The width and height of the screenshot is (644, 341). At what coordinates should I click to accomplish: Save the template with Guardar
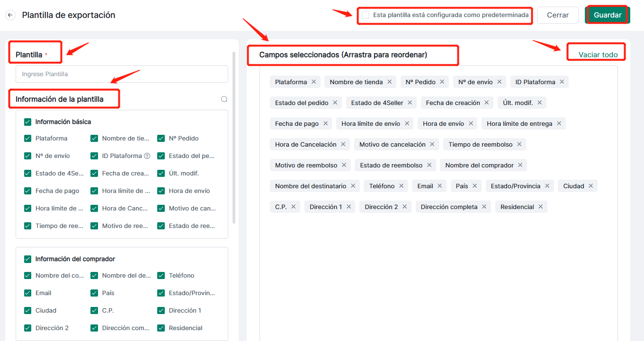point(608,15)
